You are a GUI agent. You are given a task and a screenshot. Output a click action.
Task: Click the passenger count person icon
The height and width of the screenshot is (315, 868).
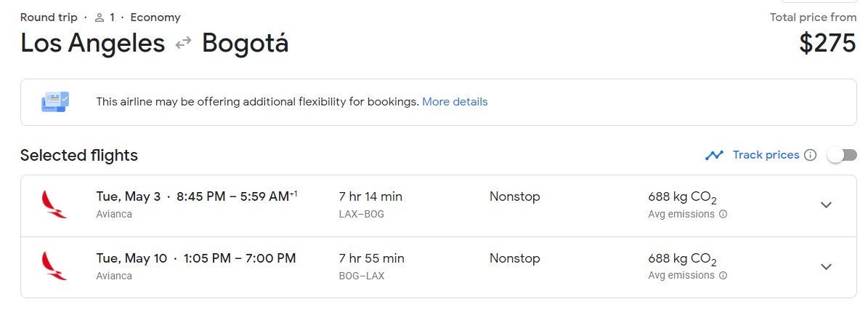click(100, 17)
